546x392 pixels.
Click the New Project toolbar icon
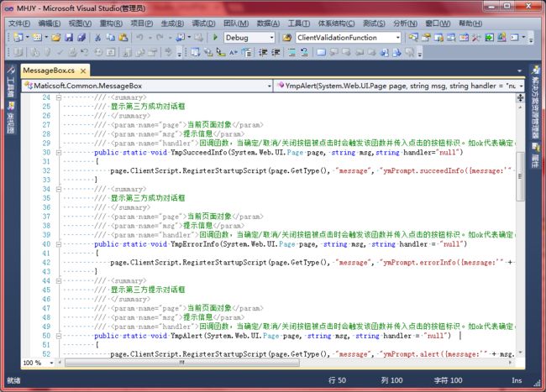pyautogui.click(x=18, y=37)
